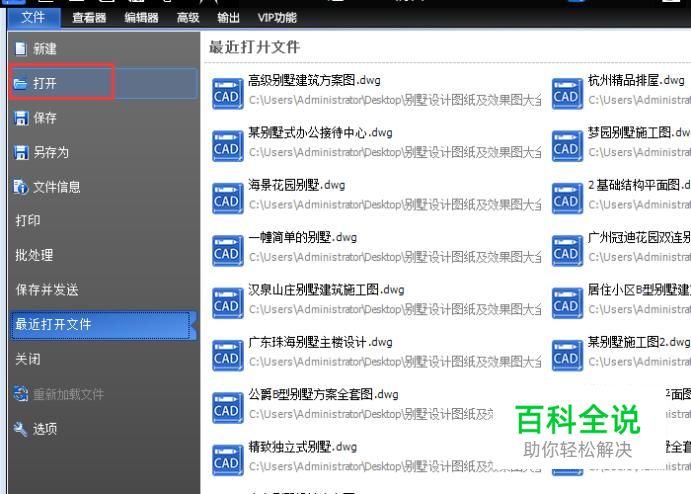Open recent file 精致独立式别墅.dwg
Screen dimensions: 691x494
click(x=303, y=446)
